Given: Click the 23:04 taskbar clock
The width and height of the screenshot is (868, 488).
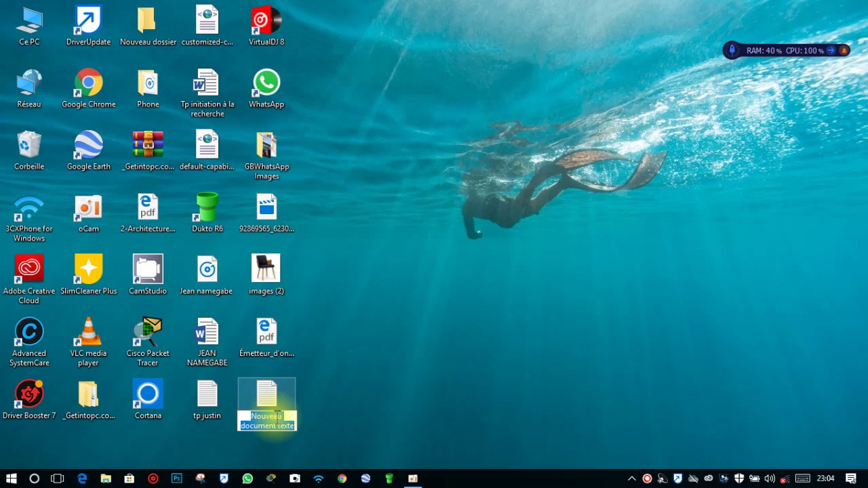Looking at the screenshot, I should pyautogui.click(x=825, y=479).
